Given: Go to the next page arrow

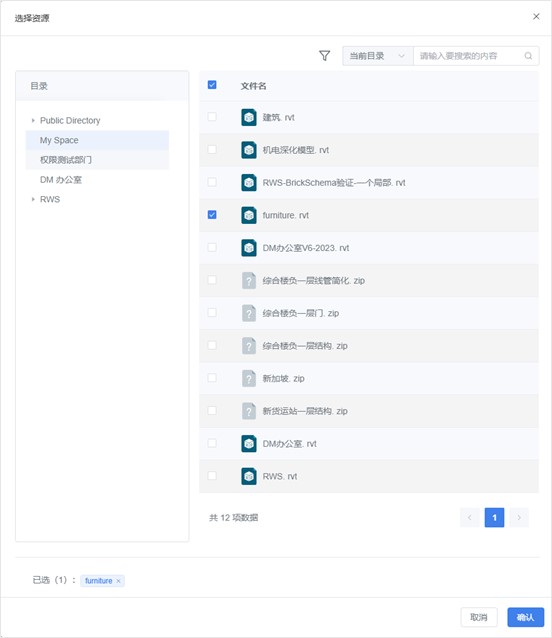Looking at the screenshot, I should click(x=519, y=518).
